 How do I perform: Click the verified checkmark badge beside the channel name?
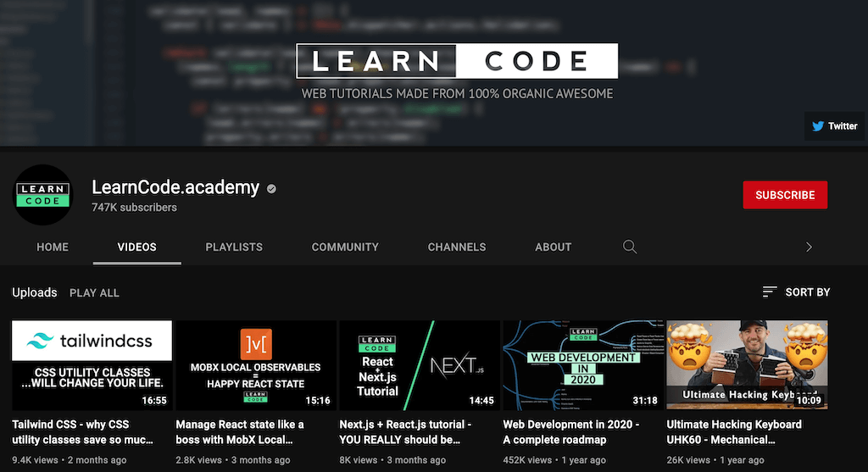[x=271, y=189]
